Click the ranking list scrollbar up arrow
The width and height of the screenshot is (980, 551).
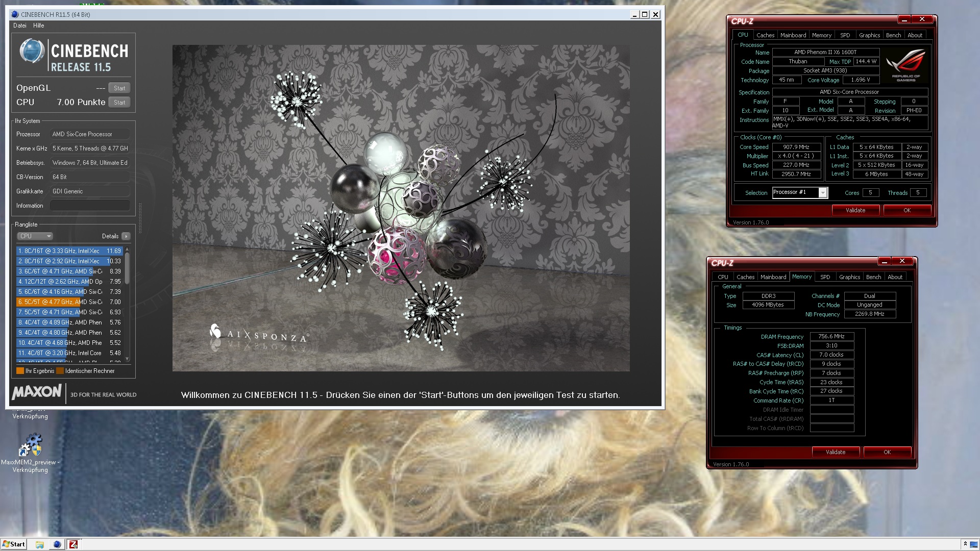coord(127,249)
